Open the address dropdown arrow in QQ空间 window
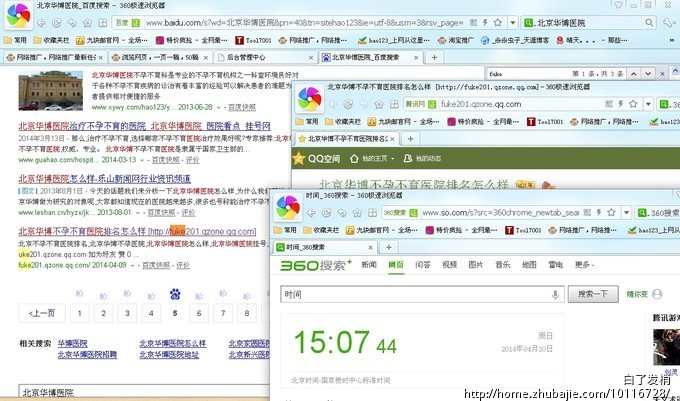This screenshot has width=680, height=401. 648,104
